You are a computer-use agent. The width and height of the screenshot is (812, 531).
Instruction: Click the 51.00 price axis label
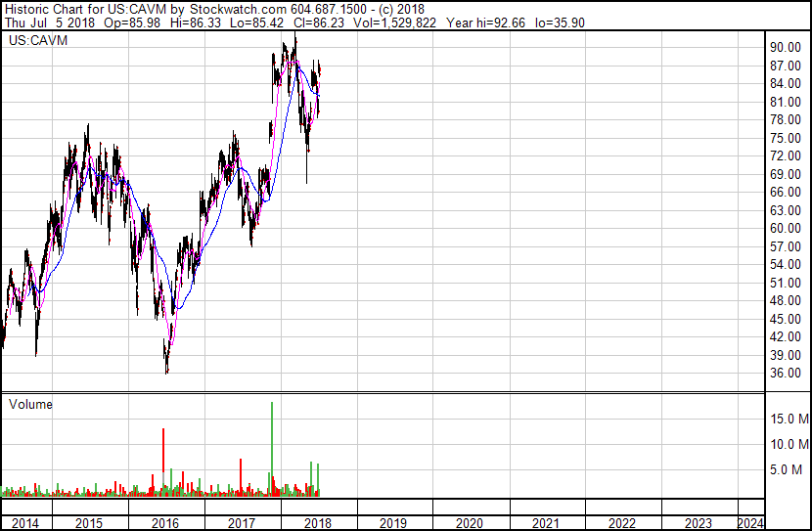click(786, 283)
